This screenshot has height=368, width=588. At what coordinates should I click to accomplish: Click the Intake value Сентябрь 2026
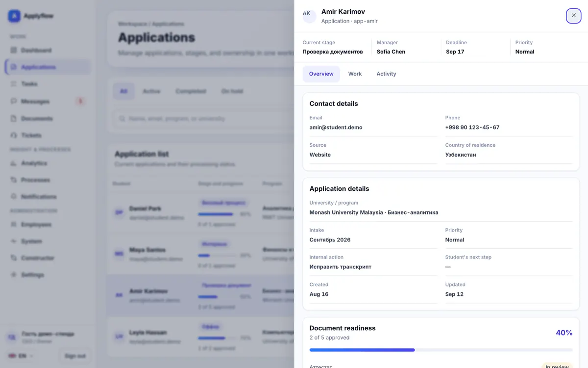pos(330,240)
